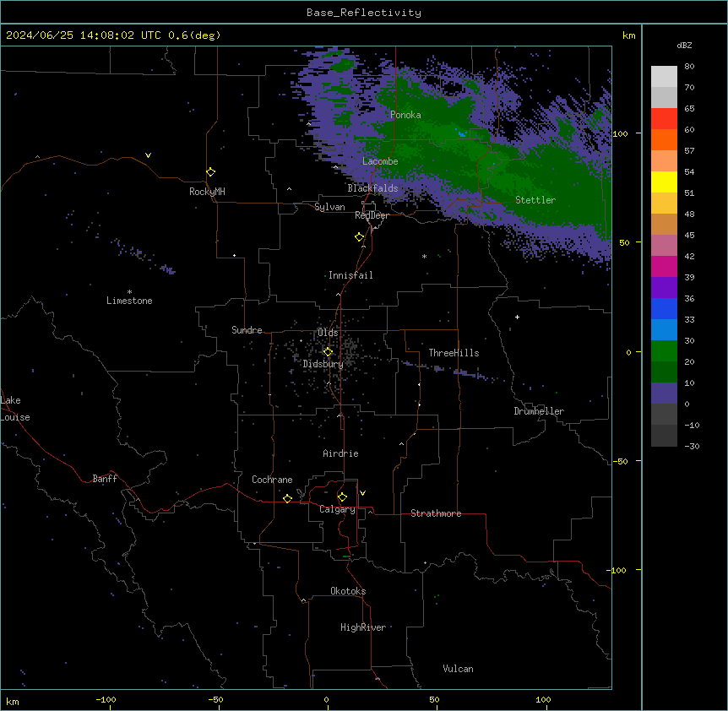This screenshot has height=711, width=728.
Task: Click the yellow diamond marker below Cochrane
Action: point(287,498)
